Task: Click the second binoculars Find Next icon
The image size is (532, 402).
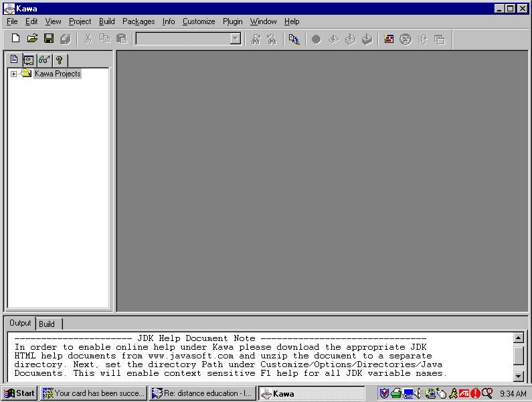Action: 272,40
